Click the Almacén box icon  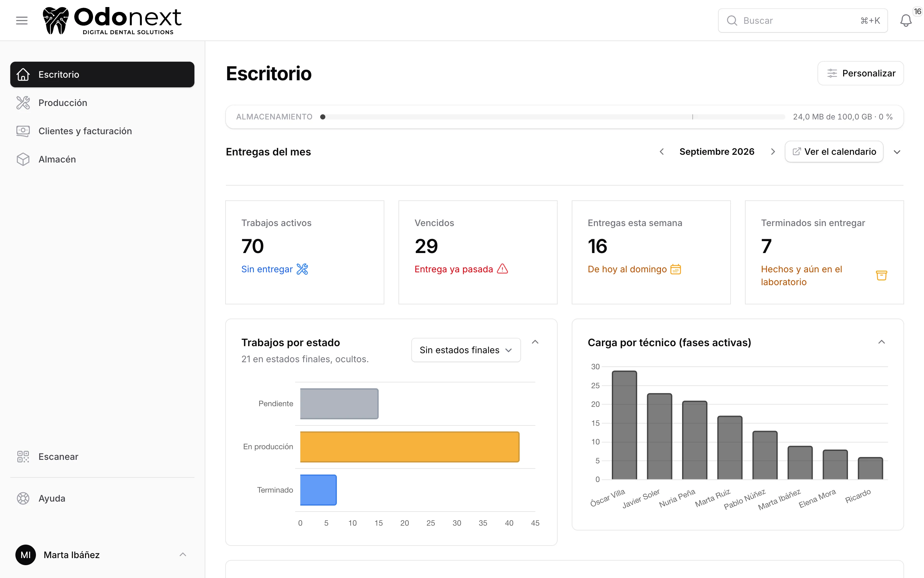(x=23, y=159)
